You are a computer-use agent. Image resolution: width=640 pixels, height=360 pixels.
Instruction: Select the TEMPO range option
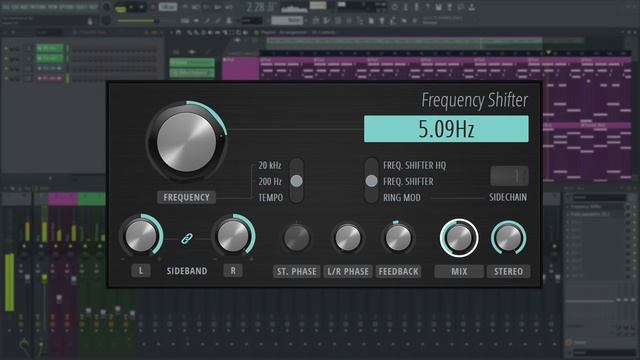coord(270,198)
